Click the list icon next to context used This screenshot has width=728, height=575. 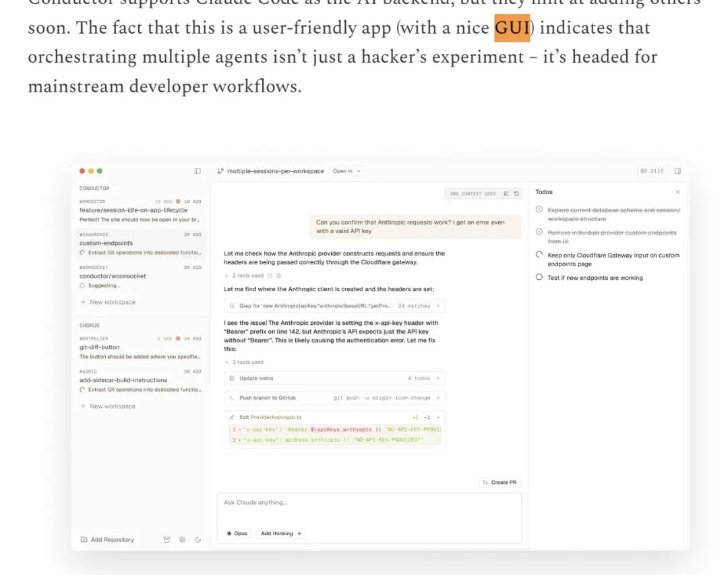(506, 193)
